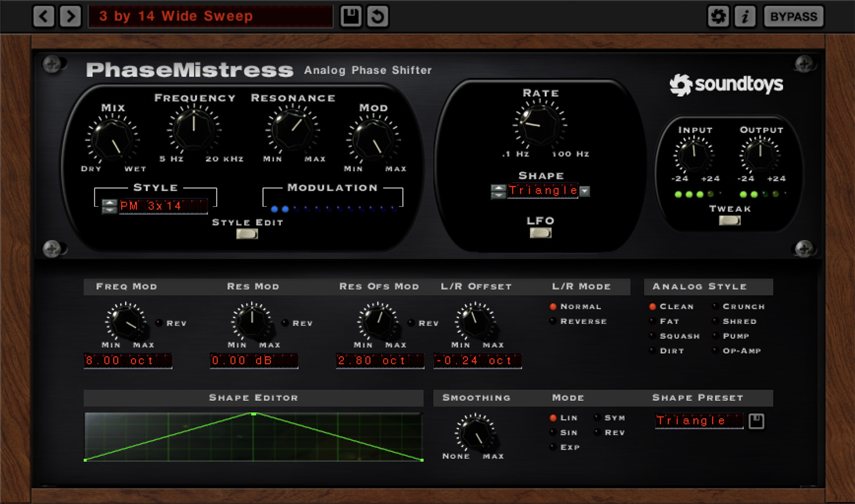Enable Rev for Res Ofs Mod
This screenshot has height=504, width=855.
[411, 323]
